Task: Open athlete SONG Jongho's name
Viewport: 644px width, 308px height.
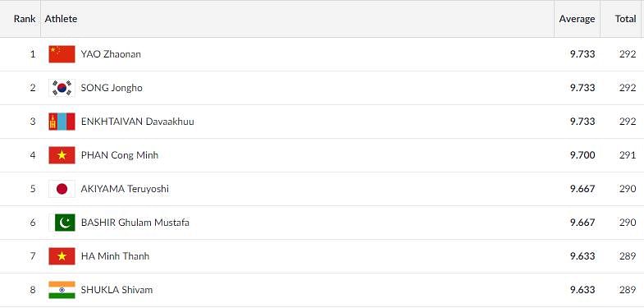Action: (x=112, y=88)
